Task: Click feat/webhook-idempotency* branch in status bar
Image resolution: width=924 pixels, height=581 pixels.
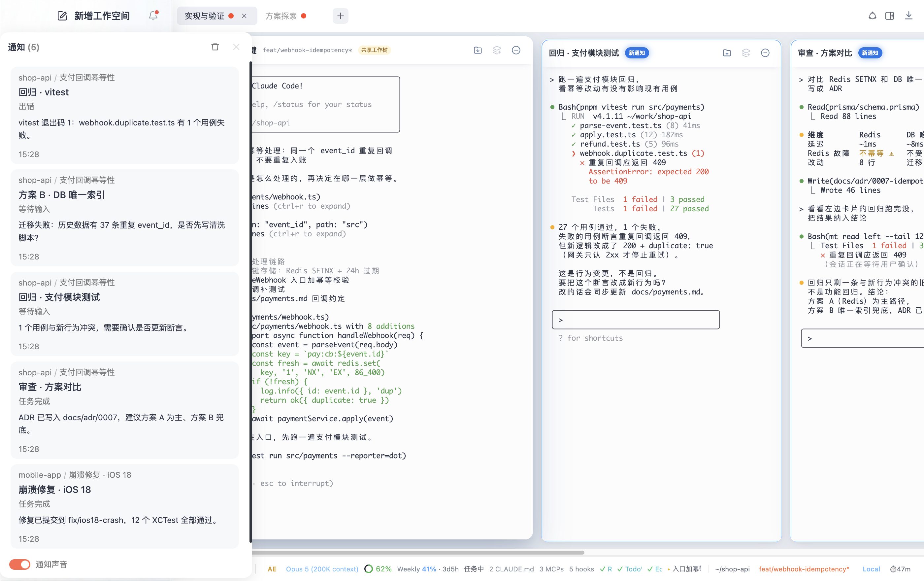Action: pos(804,569)
